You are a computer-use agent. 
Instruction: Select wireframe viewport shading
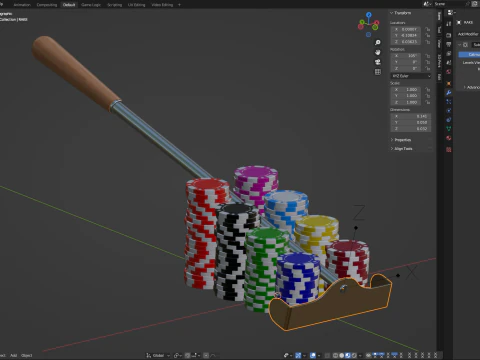(336, 355)
